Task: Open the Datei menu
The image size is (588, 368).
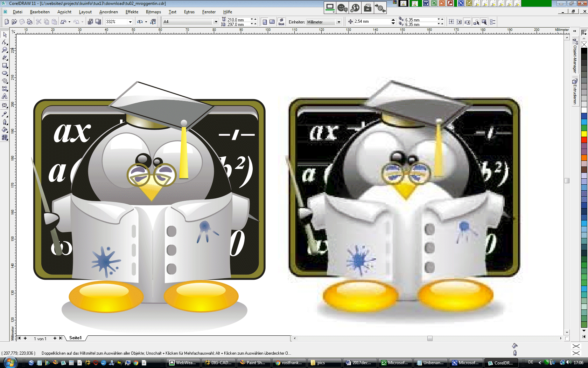Action: 17,12
